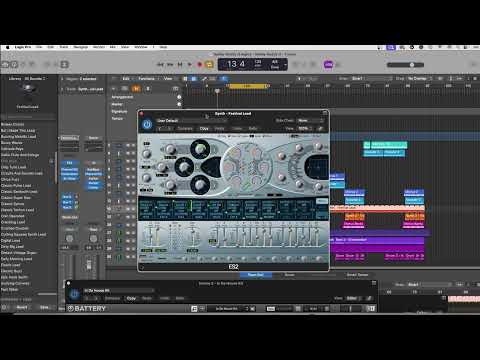Toggle the ES2 plug-in power button

147,124
